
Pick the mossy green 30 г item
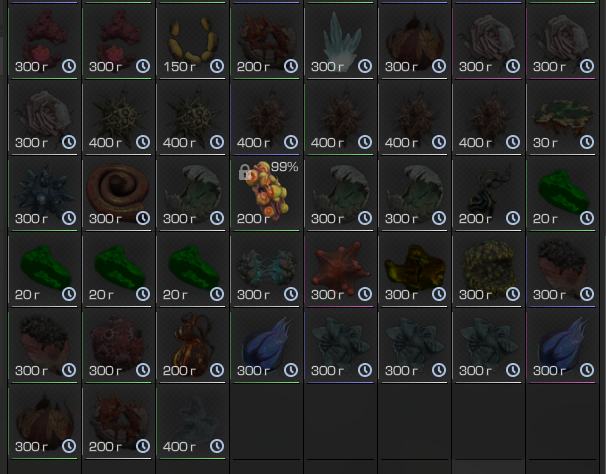coord(562,116)
